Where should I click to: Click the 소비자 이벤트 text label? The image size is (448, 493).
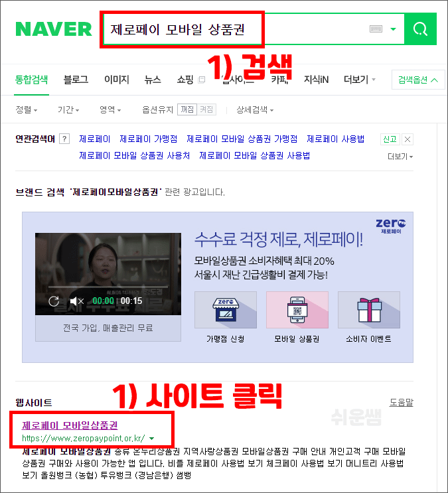coord(369,339)
